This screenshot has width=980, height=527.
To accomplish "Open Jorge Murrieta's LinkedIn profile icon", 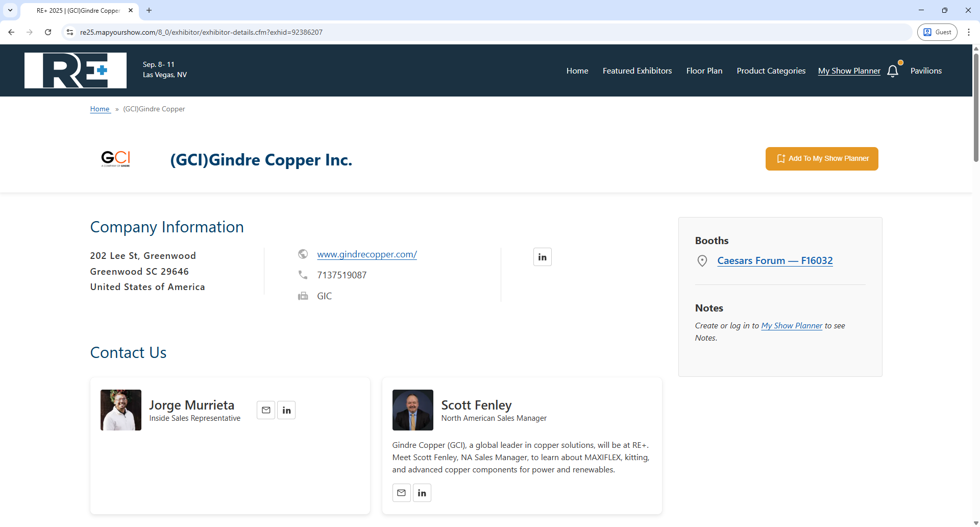I will point(286,410).
